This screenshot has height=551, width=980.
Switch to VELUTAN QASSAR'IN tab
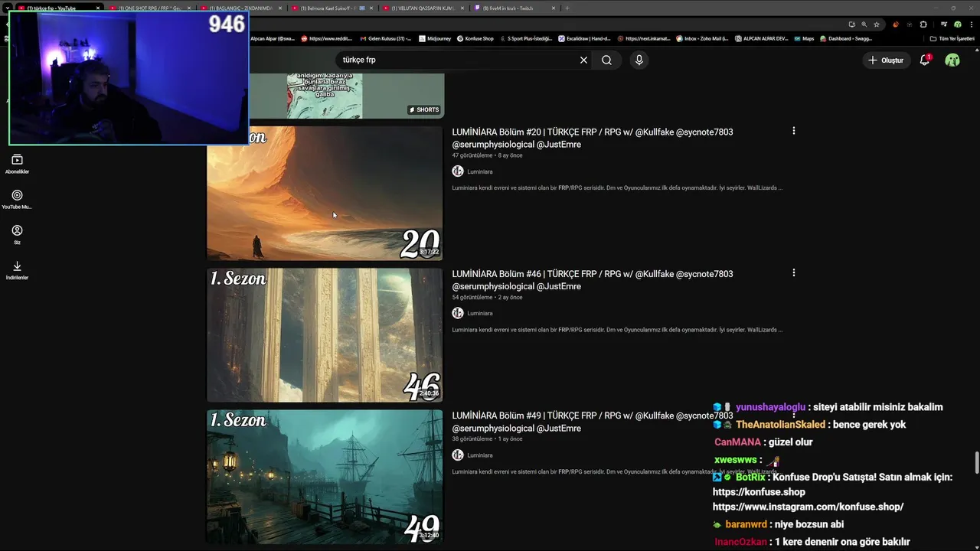[423, 8]
